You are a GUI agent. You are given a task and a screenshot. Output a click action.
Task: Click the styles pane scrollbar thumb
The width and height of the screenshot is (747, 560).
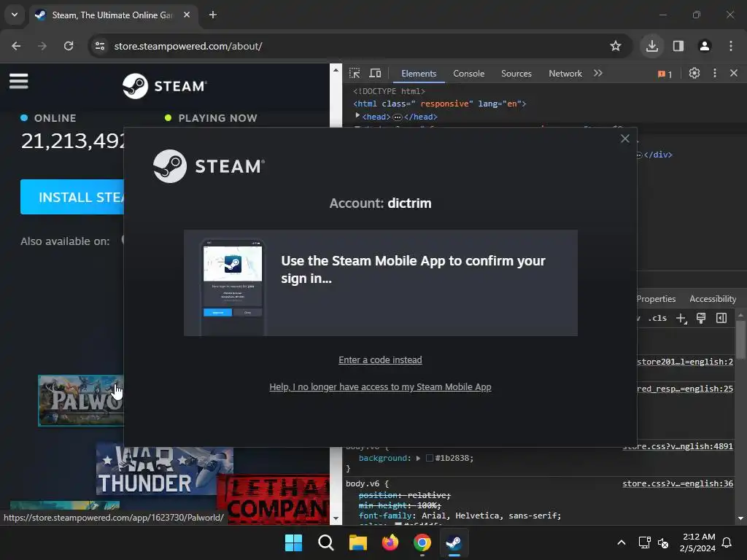point(740,339)
